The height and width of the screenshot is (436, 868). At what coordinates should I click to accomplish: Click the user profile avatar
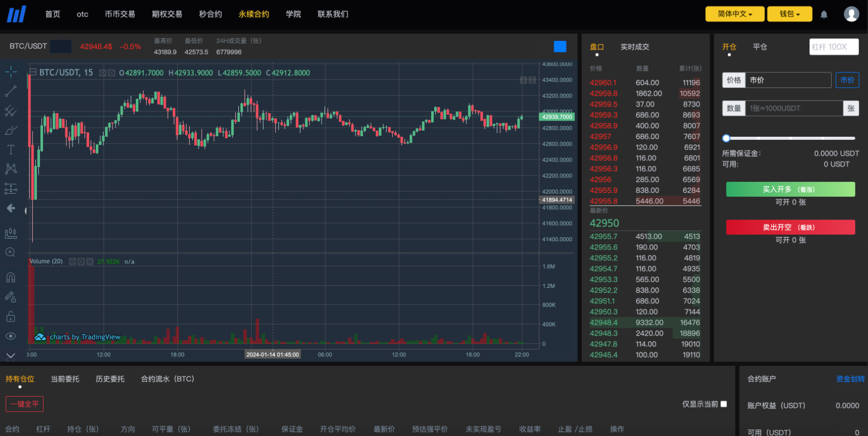point(851,14)
